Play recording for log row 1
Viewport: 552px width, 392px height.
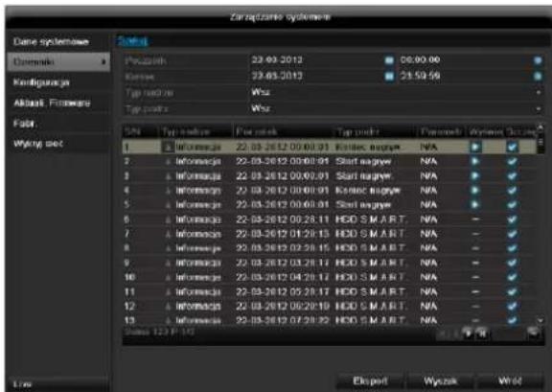coord(475,147)
